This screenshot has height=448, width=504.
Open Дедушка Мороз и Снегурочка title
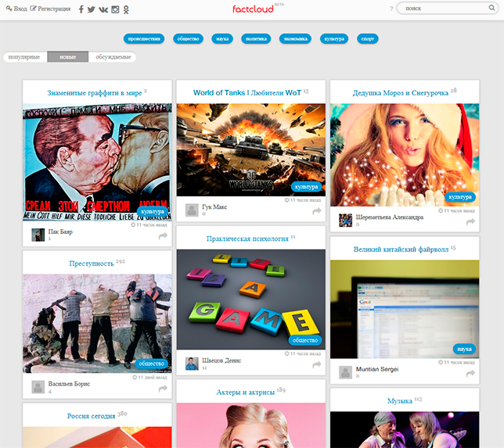[x=401, y=93]
